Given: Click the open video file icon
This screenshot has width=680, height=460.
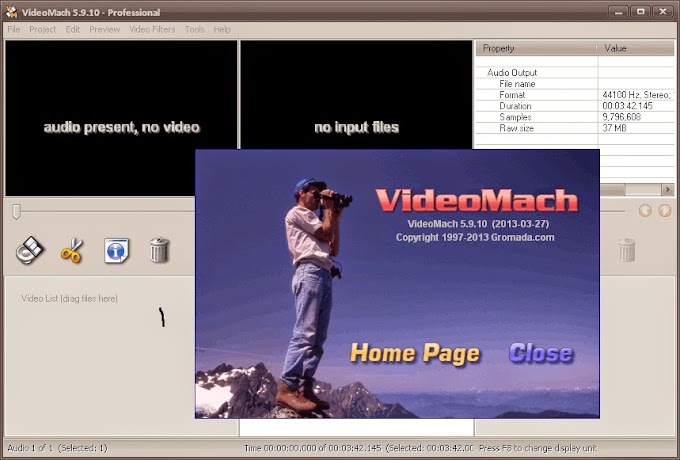Looking at the screenshot, I should pyautogui.click(x=30, y=250).
